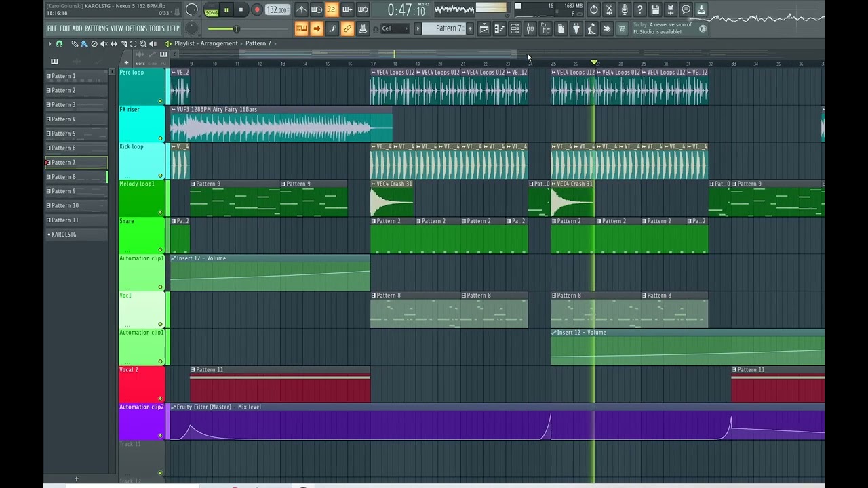Click the undo history icon
The image size is (868, 488).
(x=594, y=9)
